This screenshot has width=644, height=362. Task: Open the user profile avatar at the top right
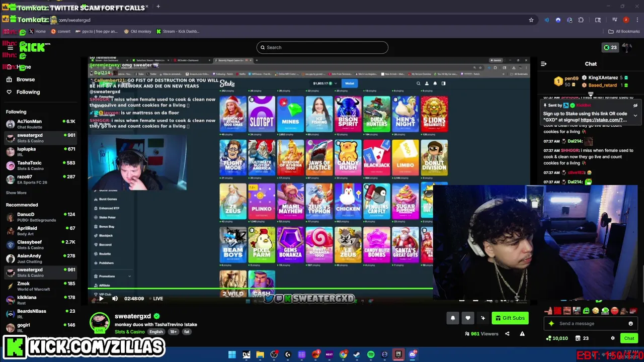click(627, 47)
